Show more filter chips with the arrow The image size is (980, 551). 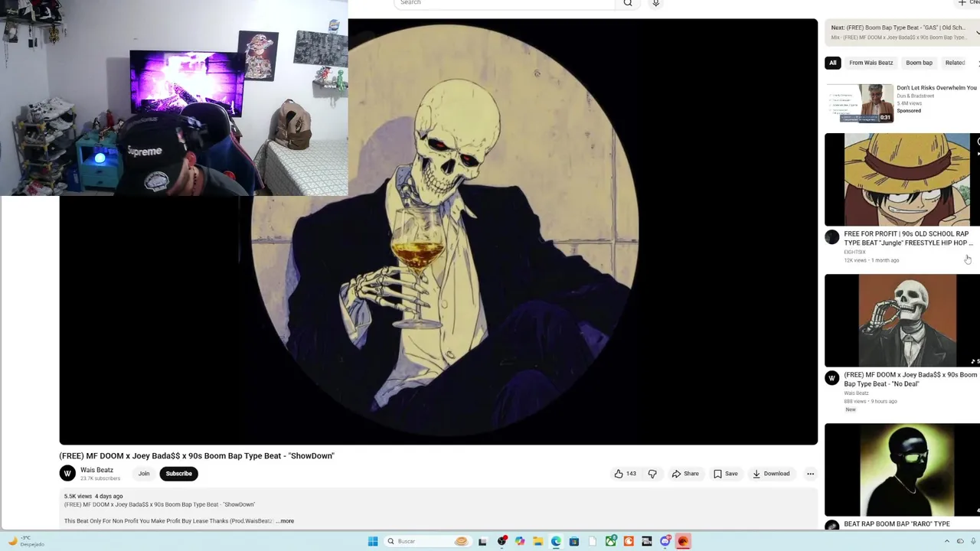978,63
